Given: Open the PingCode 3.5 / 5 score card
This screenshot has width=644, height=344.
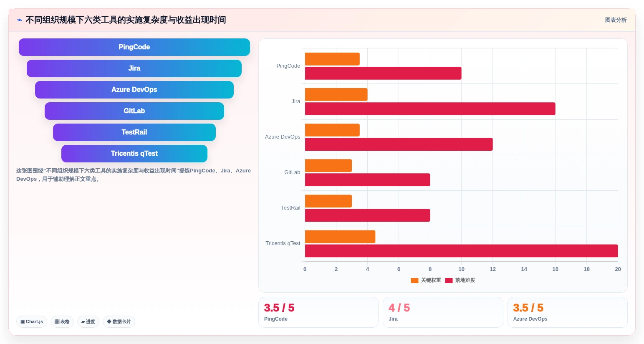Looking at the screenshot, I should pyautogui.click(x=318, y=312).
